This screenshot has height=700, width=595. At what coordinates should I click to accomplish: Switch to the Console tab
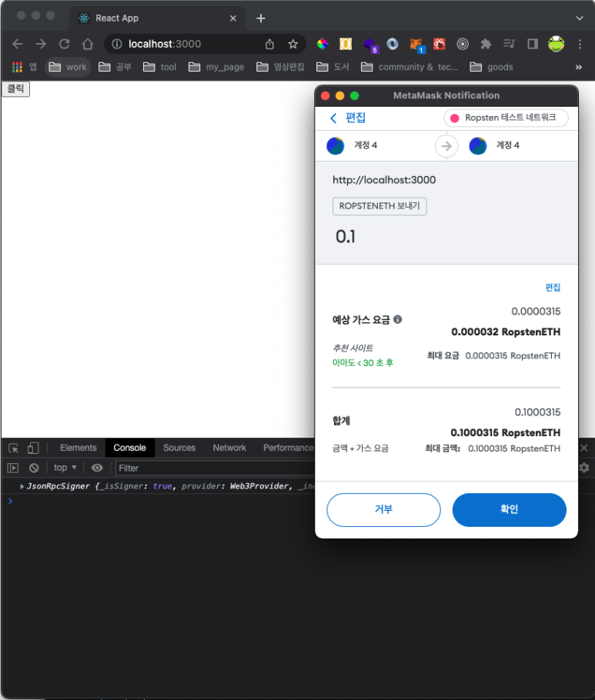point(129,448)
